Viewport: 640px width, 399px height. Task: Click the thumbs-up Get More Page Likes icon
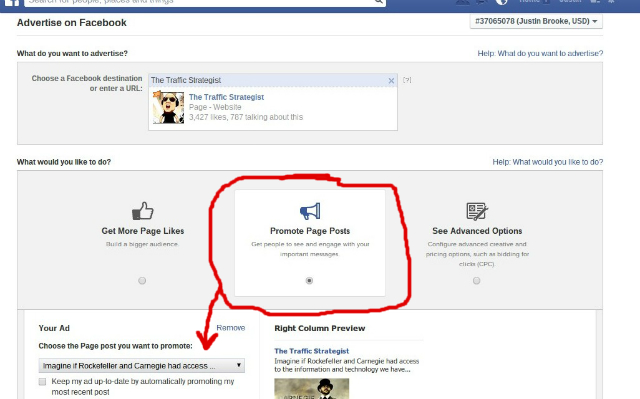point(142,211)
